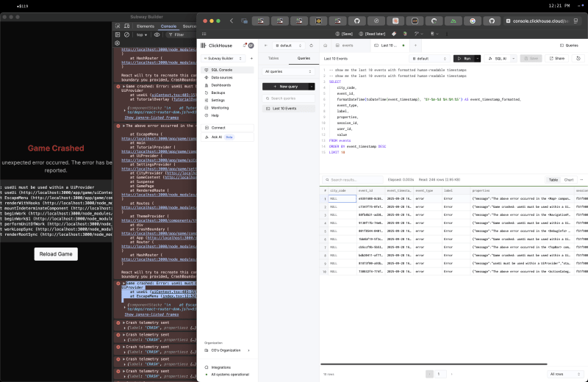Open ClickHouse Settings

coord(218,101)
